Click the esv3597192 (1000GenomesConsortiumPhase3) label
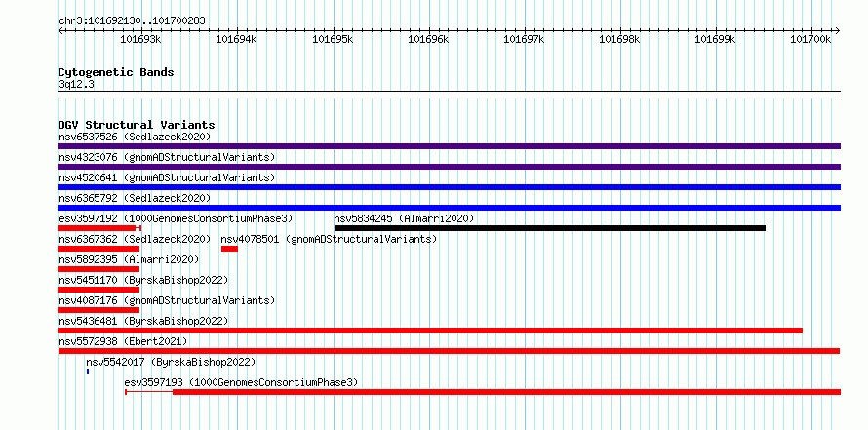868x430 pixels. click(x=176, y=218)
